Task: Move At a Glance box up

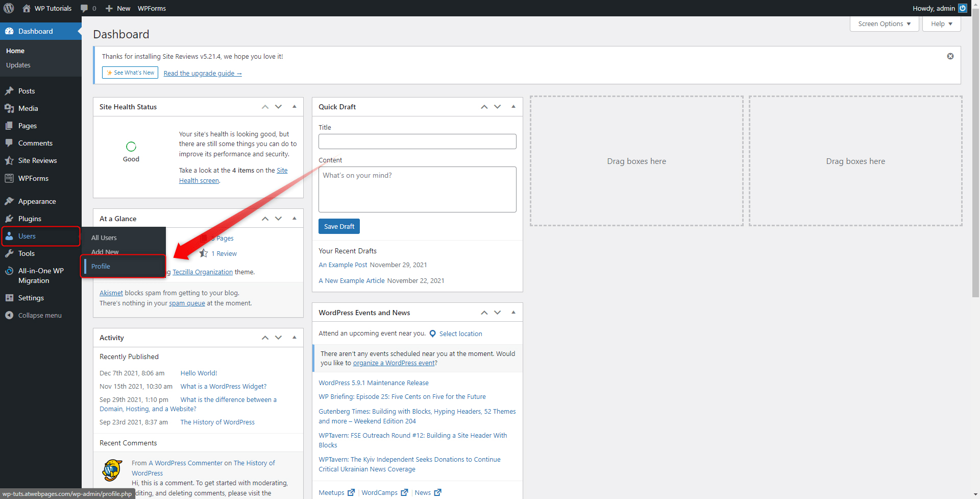Action: click(x=265, y=219)
